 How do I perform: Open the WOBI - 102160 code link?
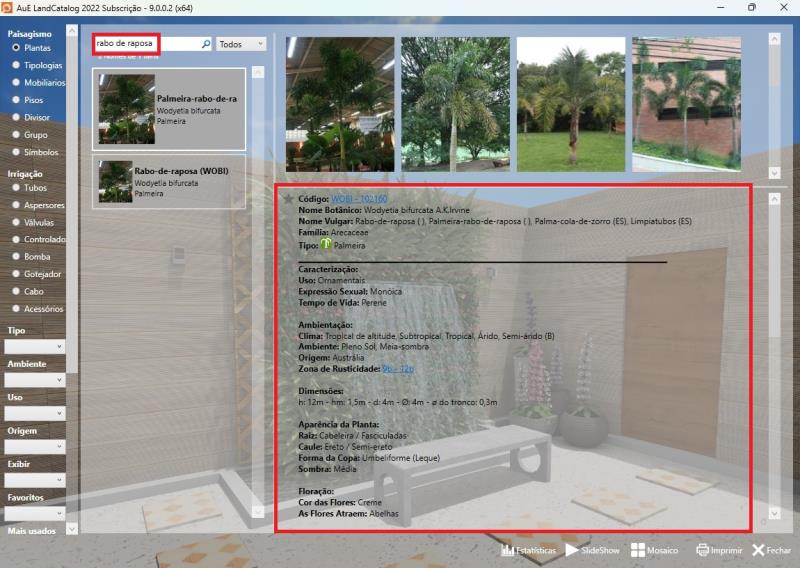[359, 199]
